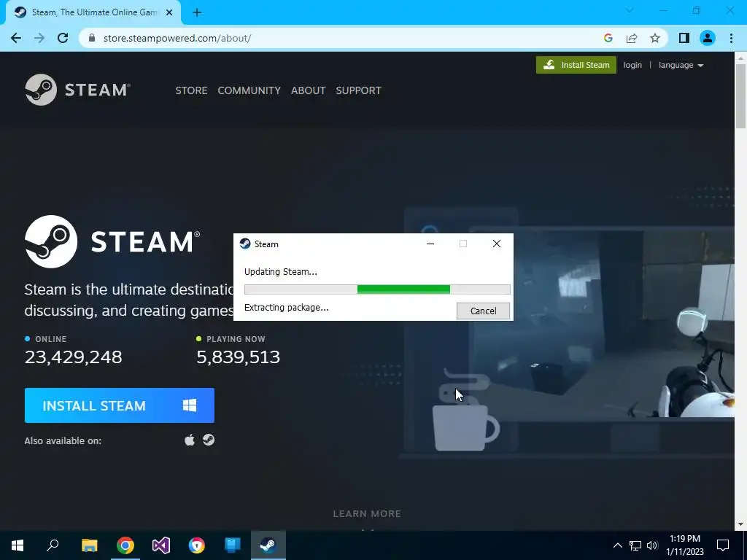This screenshot has width=747, height=560.
Task: Open the COMMUNITY menu
Action: (x=249, y=90)
